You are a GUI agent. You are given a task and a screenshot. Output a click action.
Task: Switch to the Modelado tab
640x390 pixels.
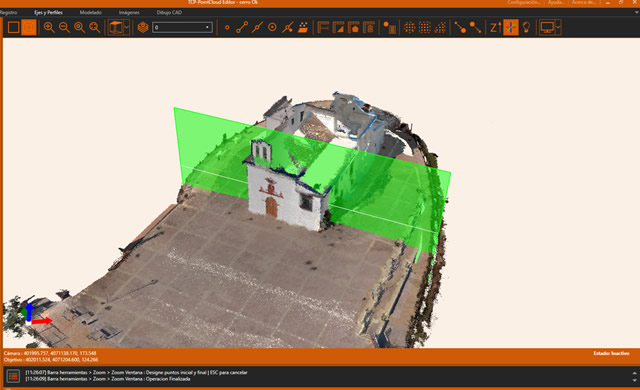pos(91,12)
